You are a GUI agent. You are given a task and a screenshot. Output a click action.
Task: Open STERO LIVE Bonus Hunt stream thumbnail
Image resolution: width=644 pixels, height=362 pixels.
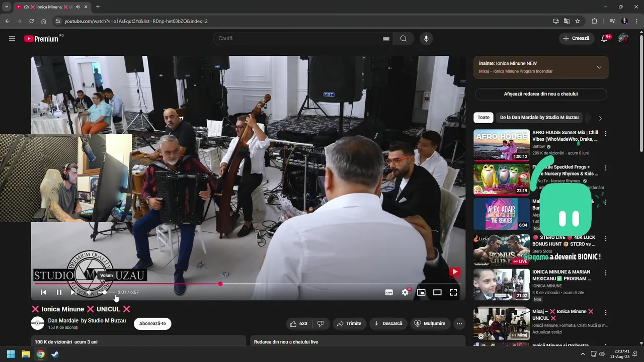tap(502, 250)
